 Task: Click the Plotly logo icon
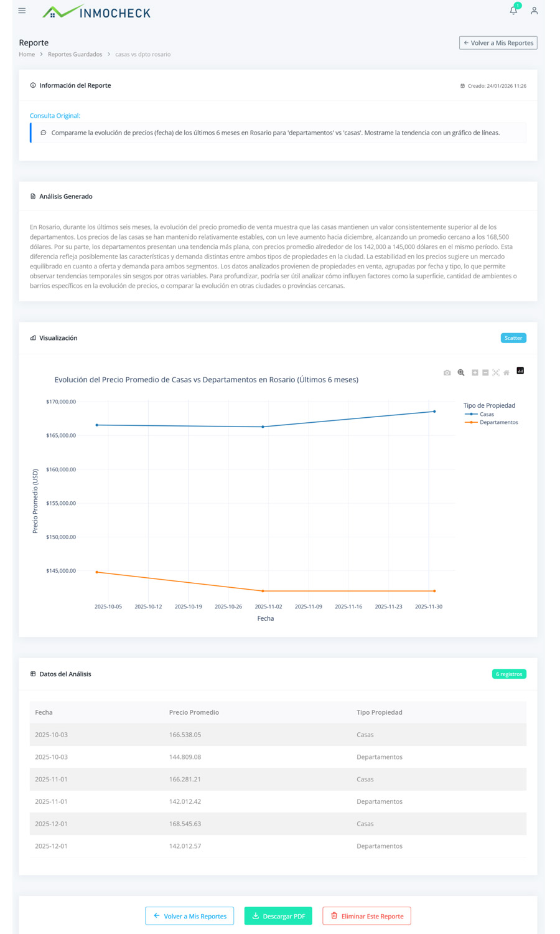(x=520, y=370)
